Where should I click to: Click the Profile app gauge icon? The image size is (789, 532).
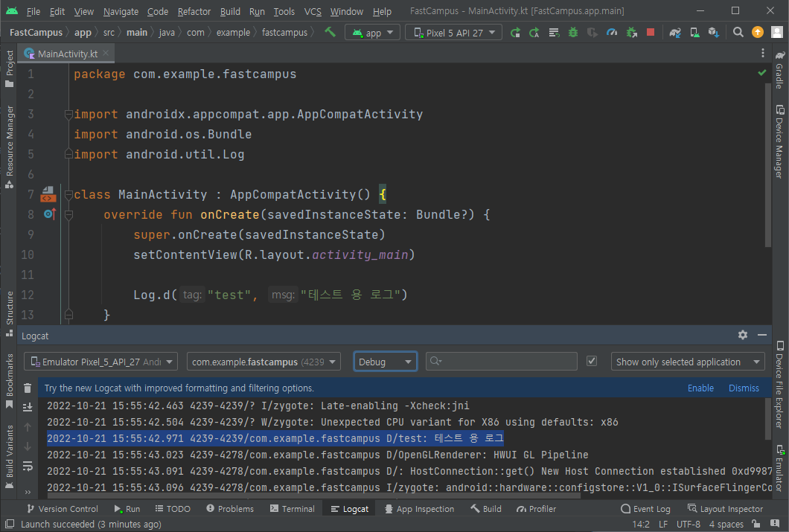tap(612, 33)
